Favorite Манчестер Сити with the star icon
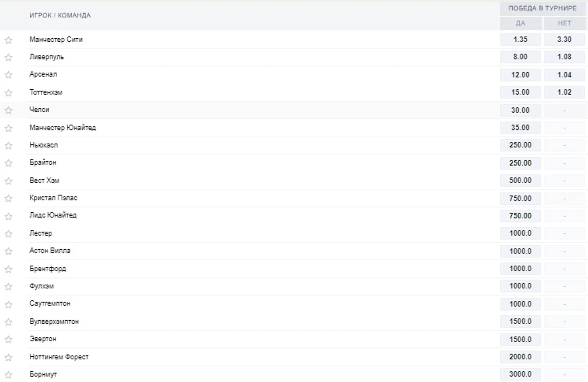The image size is (588, 382). [x=8, y=40]
